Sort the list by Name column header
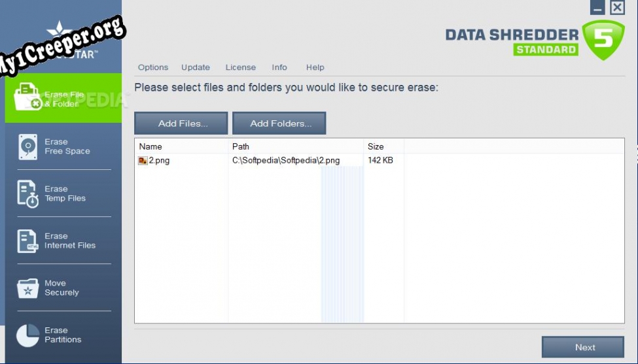Viewport: 638px width, 364px height. click(181, 146)
